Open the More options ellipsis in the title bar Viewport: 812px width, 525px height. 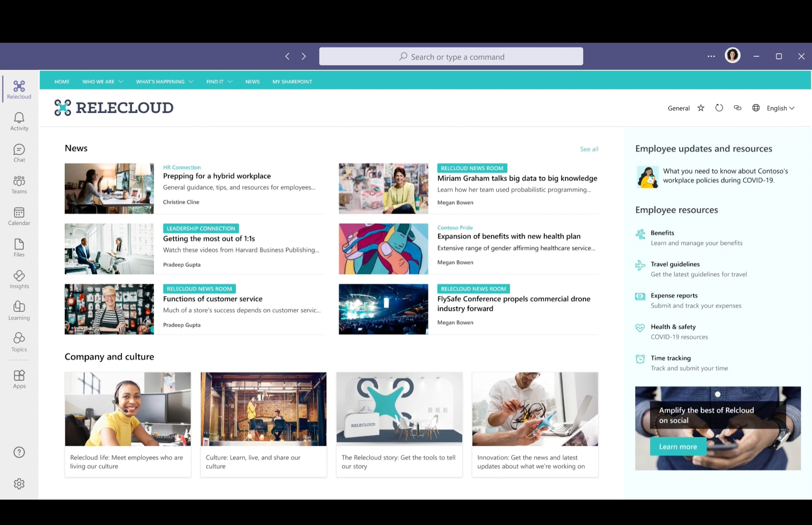click(x=711, y=57)
